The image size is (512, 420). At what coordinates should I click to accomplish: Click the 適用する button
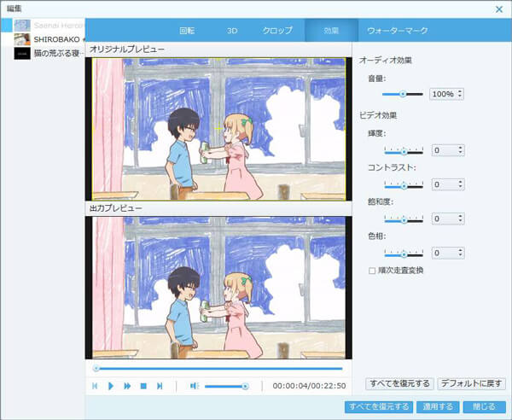tap(438, 407)
